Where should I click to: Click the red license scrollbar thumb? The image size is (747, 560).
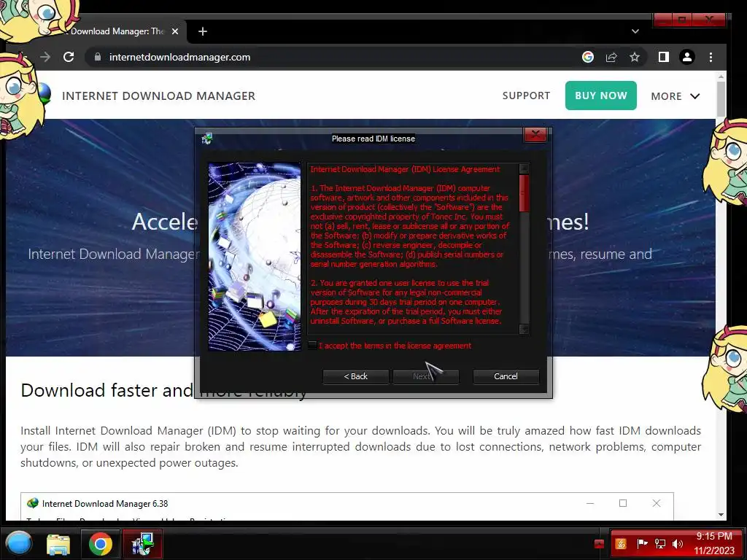tap(524, 192)
